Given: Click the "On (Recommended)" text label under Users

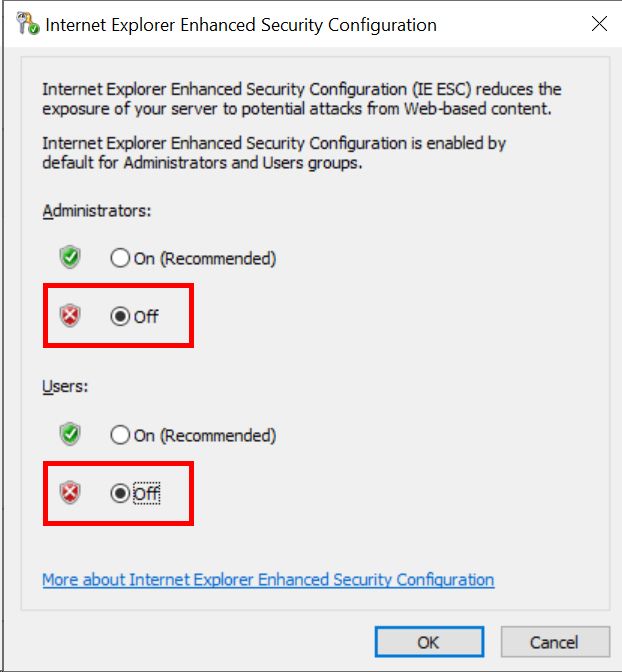Looking at the screenshot, I should pos(205,436).
